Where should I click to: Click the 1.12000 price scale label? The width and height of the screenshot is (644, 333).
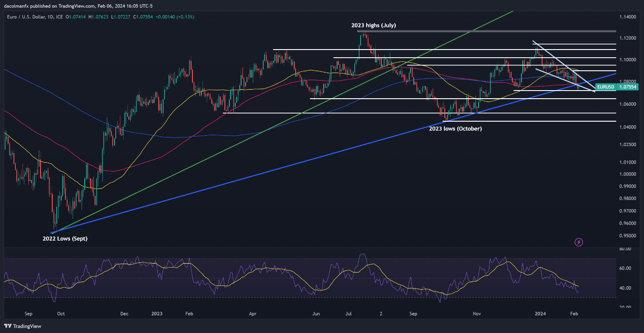628,38
